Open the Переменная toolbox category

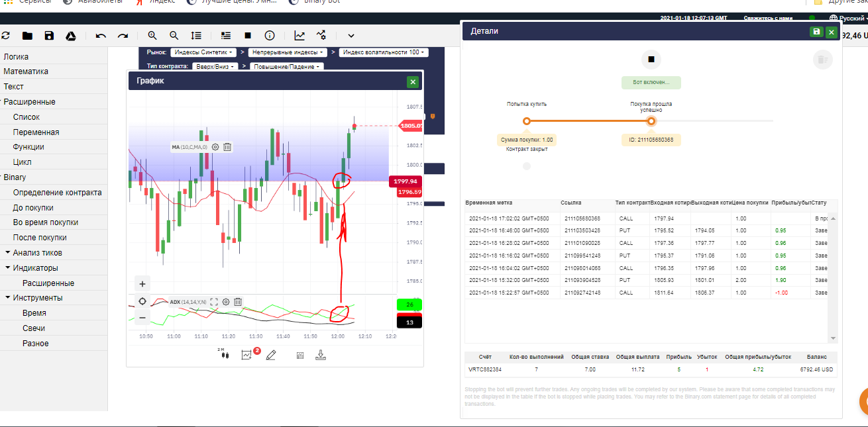pos(54,132)
